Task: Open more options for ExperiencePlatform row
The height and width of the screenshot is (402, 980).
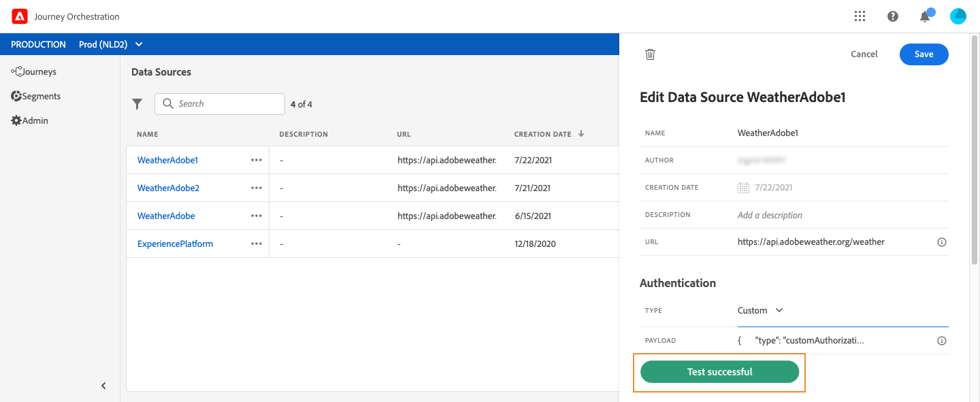Action: (x=257, y=244)
